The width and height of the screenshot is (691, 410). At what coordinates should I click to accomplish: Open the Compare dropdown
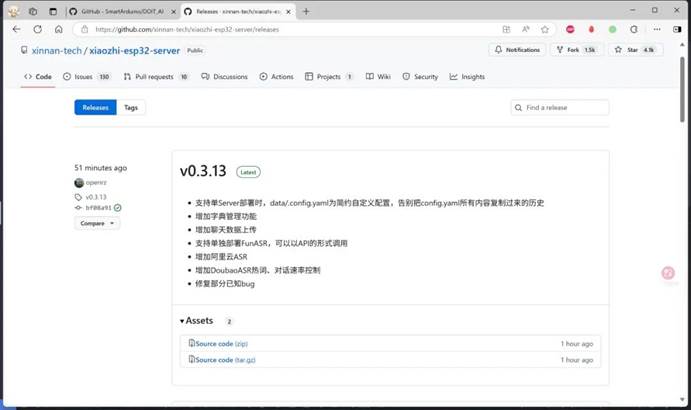click(x=97, y=224)
